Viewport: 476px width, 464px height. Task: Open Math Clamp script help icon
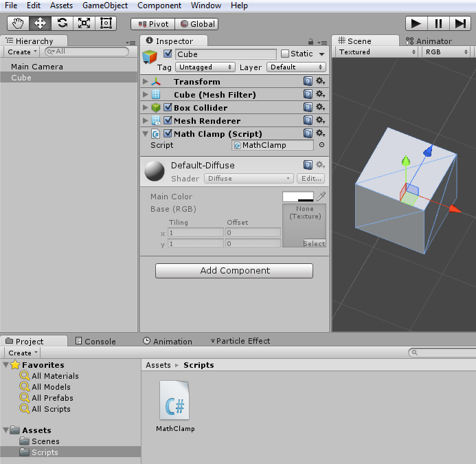[308, 133]
